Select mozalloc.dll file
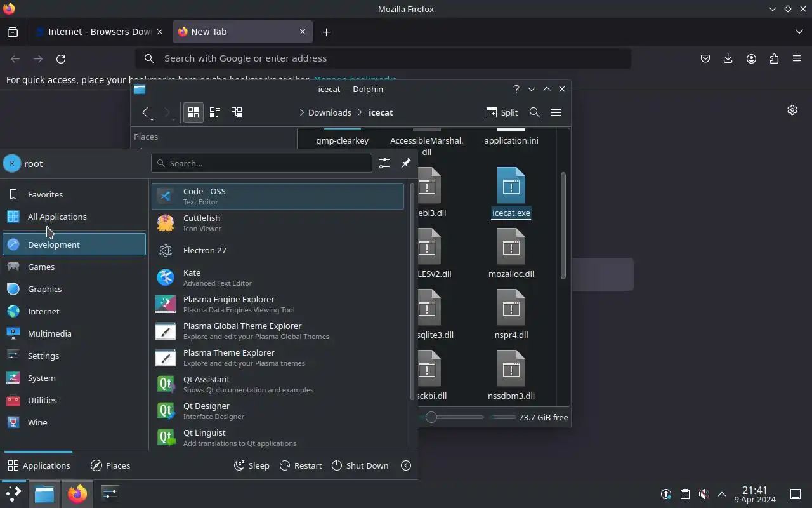This screenshot has width=812, height=508. click(511, 253)
